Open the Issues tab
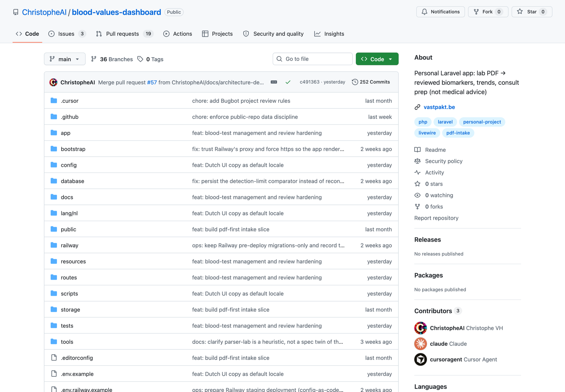Viewport: 565px width, 392px height. click(x=67, y=34)
